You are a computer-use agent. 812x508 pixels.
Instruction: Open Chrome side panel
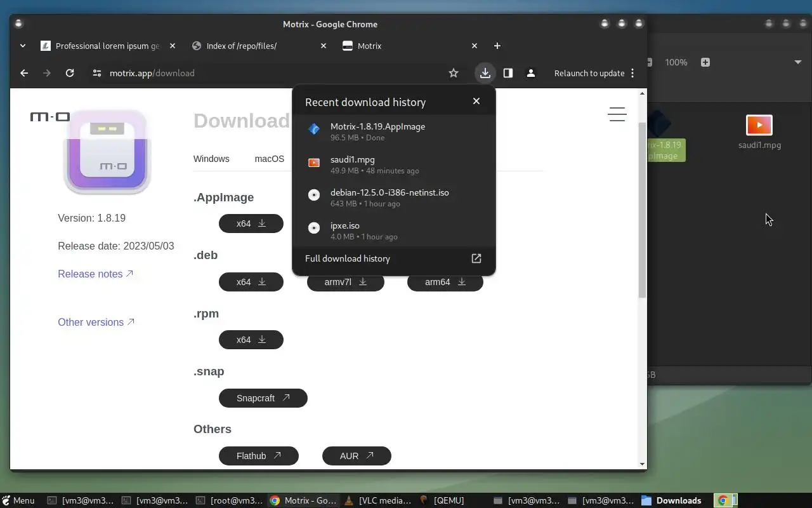pyautogui.click(x=508, y=73)
